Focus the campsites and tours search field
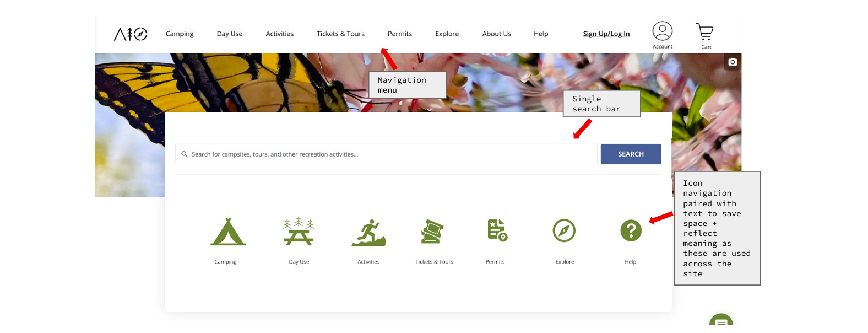 tap(386, 154)
